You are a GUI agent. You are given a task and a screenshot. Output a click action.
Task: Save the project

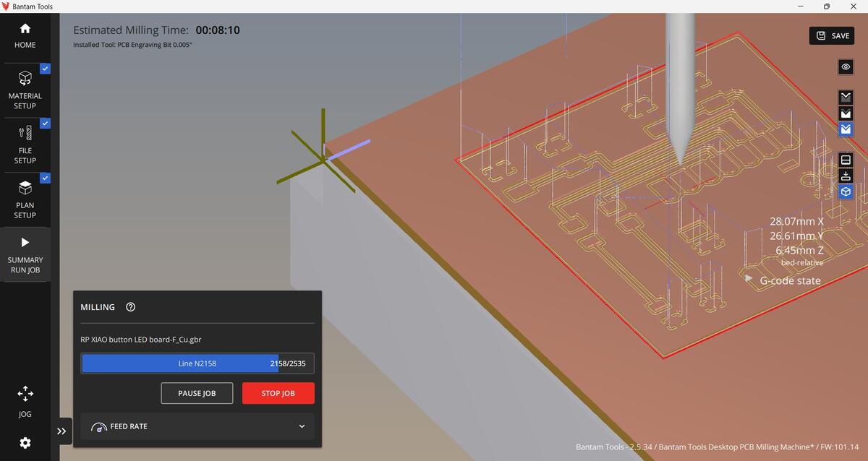833,35
